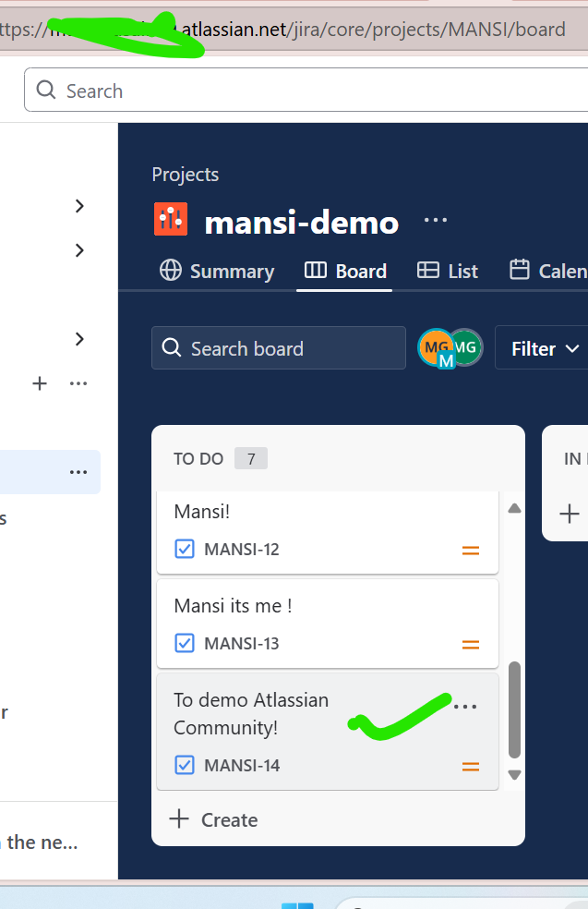Open more actions on MANSI-14 card
588x909 pixels.
[465, 706]
